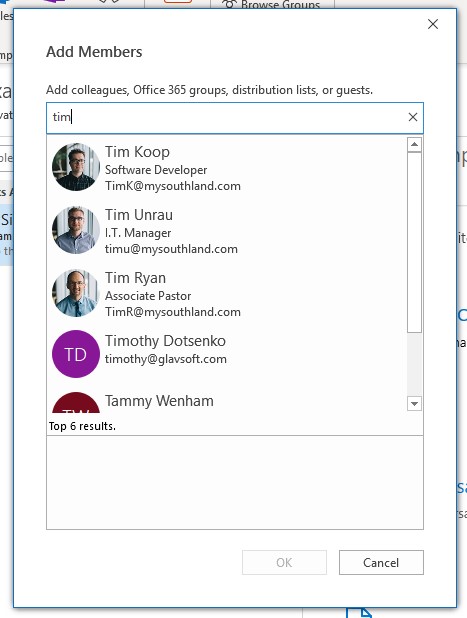The height and width of the screenshot is (618, 467).
Task: Click the purple TD avatar
Action: (76, 354)
